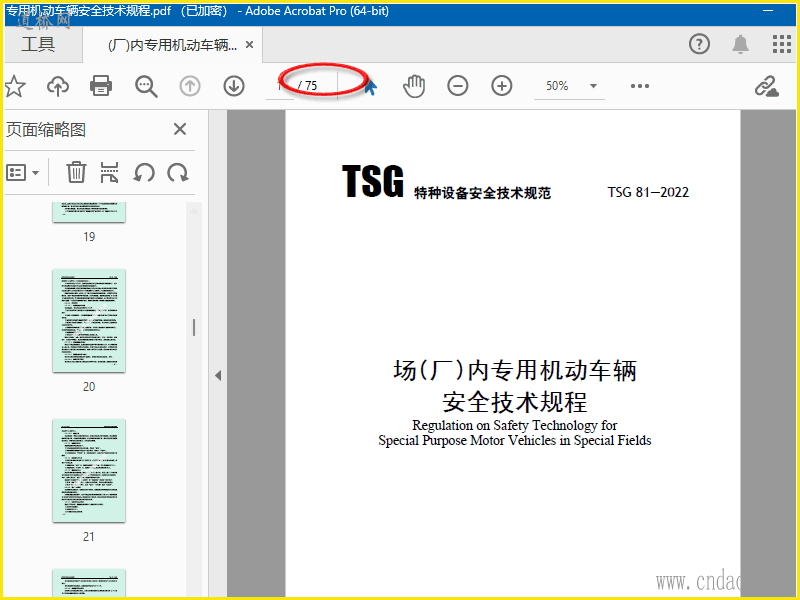
Task: Click the current page number field
Action: coord(280,86)
